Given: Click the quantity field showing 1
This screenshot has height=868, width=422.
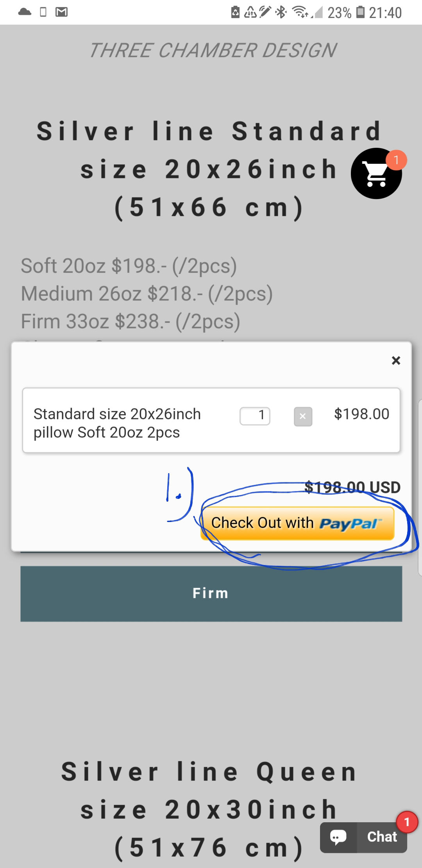Looking at the screenshot, I should tap(255, 416).
